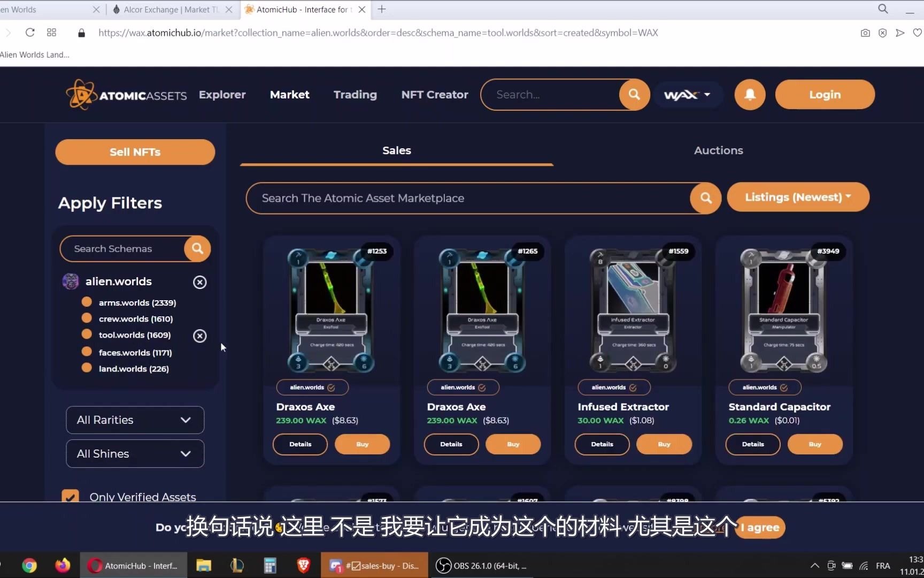Click the browser address bar URL

[378, 33]
